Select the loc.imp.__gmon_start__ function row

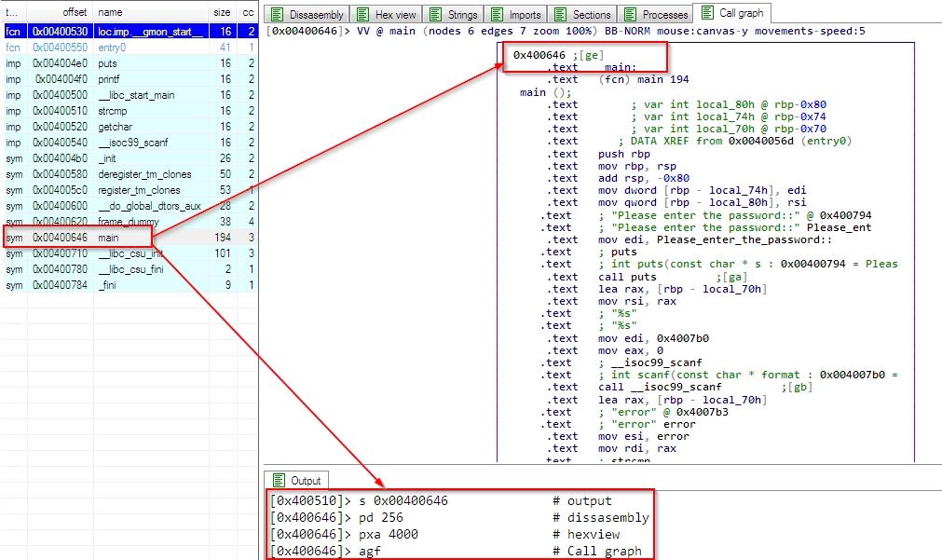tap(130, 32)
